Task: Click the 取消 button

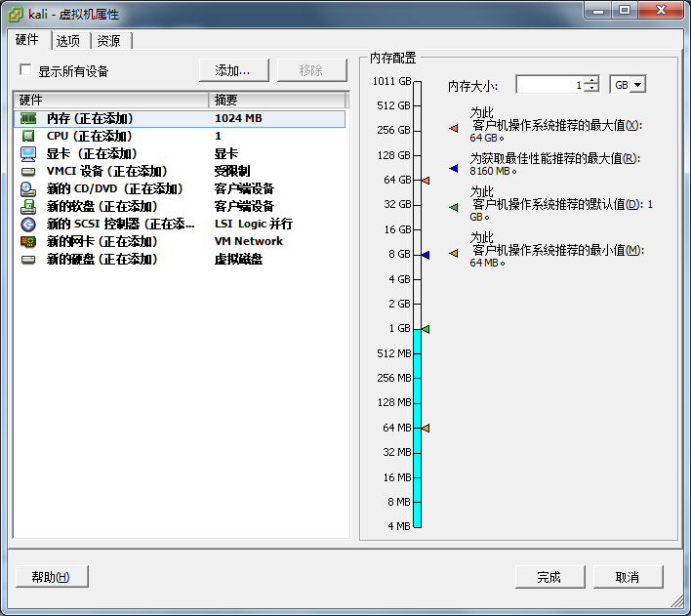Action: tap(628, 577)
